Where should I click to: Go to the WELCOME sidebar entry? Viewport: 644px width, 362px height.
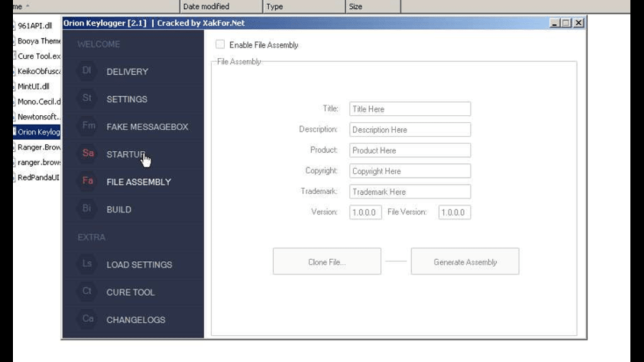[x=99, y=45]
